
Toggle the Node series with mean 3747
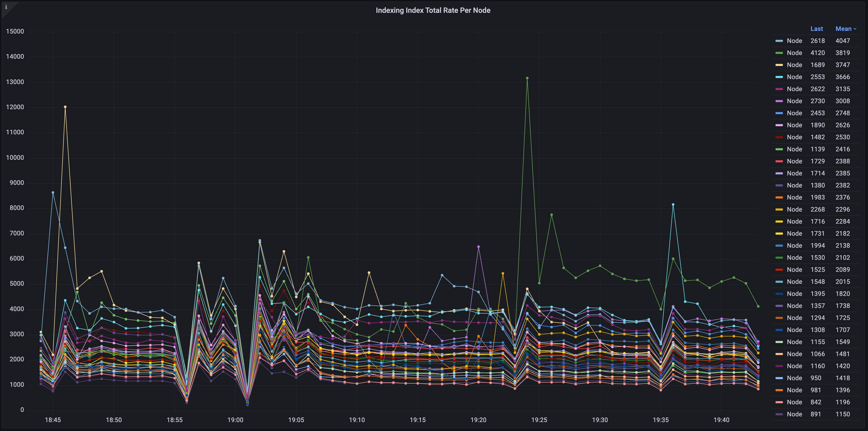tap(794, 65)
